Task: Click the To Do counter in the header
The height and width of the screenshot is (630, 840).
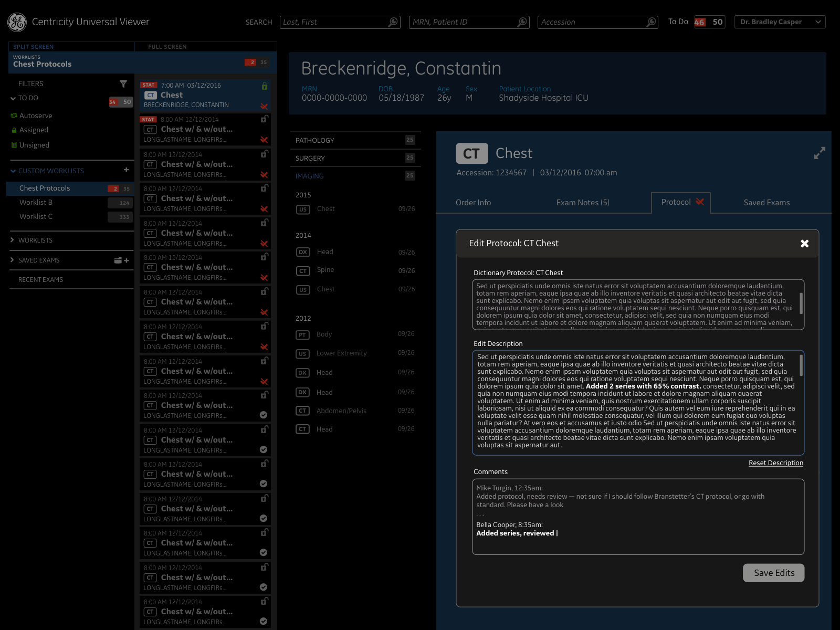Action: click(709, 22)
